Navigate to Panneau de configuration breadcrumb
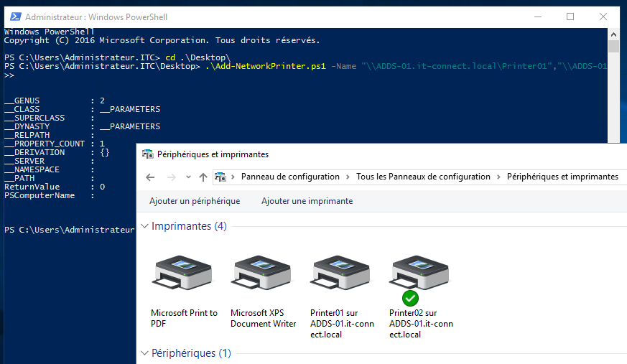Screen dimensions: 627x364 [x=290, y=177]
